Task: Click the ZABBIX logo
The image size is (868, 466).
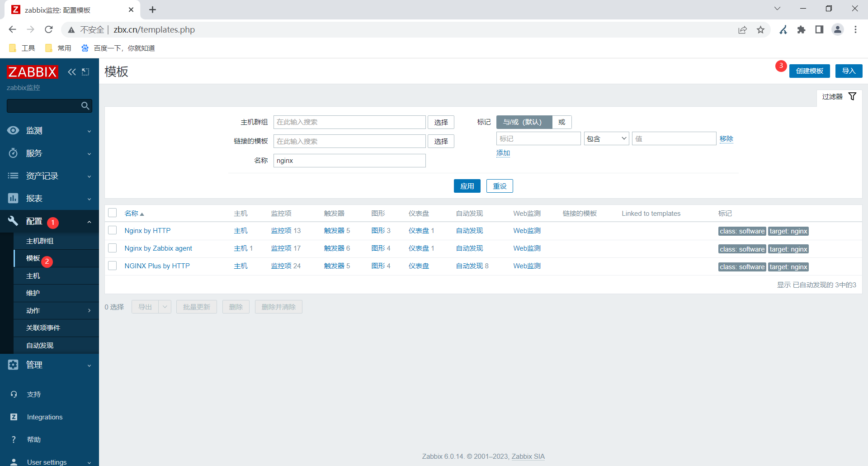Action: pos(32,72)
